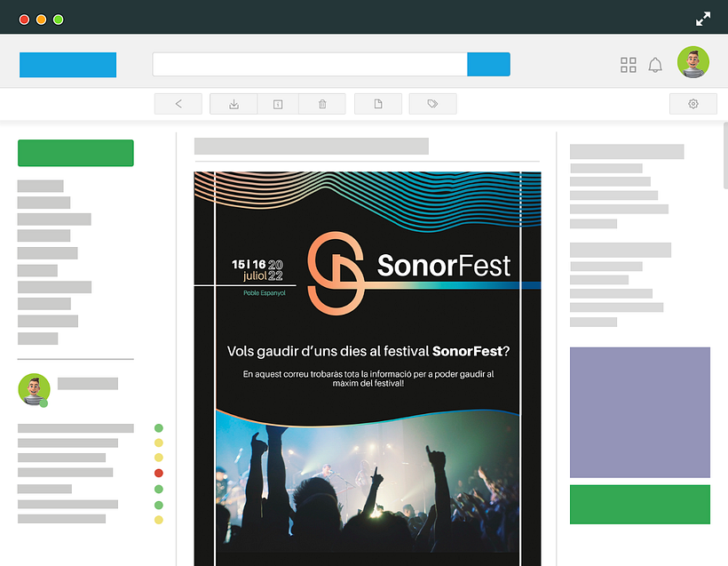Viewport: 728px width, 566px height.
Task: Open settings with the gear icon
Action: click(x=693, y=104)
